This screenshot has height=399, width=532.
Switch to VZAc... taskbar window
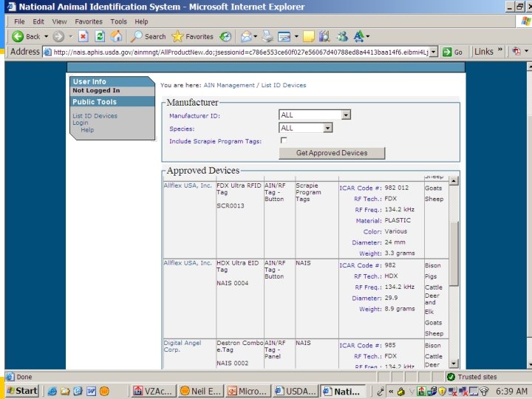tap(154, 391)
